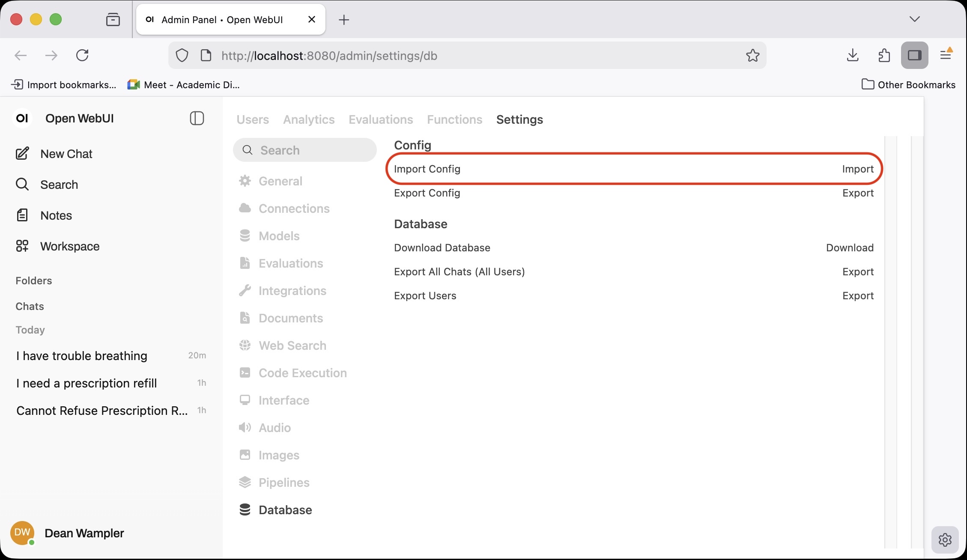This screenshot has height=560, width=967.
Task: Select the Code Execution settings icon
Action: coord(245,372)
